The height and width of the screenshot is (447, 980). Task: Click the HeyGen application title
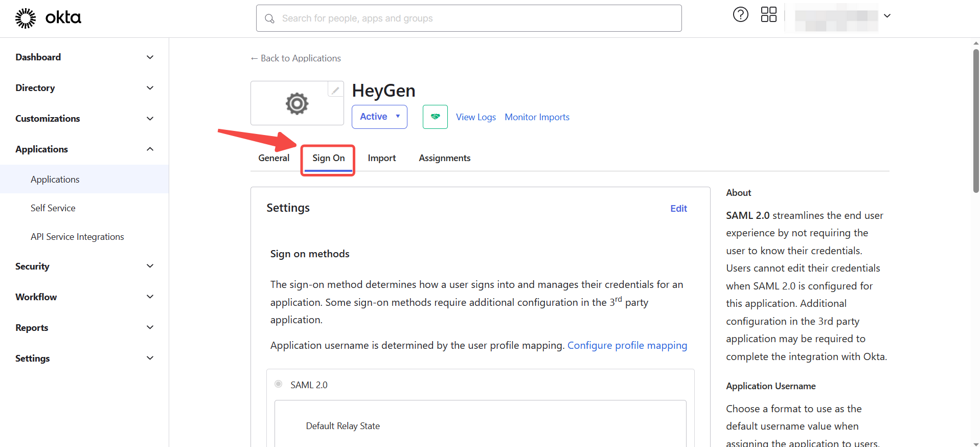[383, 91]
